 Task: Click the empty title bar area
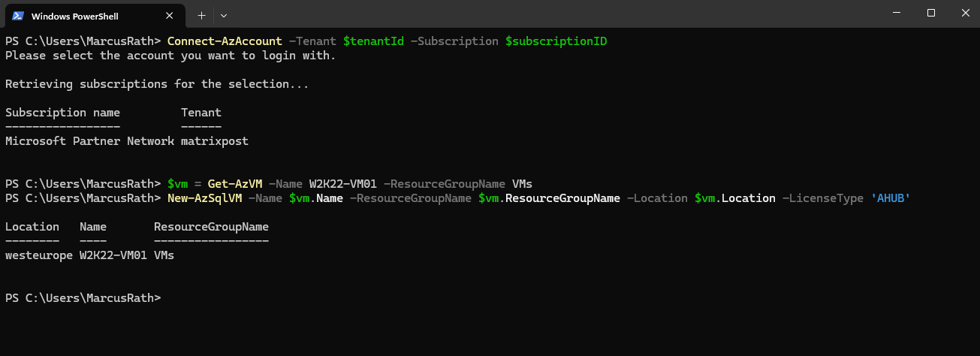tap(556, 14)
